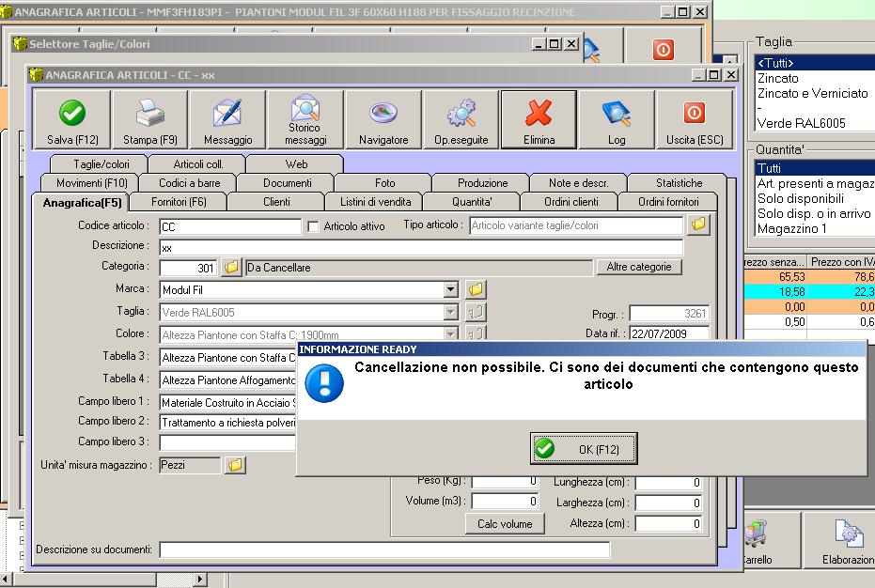This screenshot has height=588, width=875.
Task: Open Unita' misura magazzino folder lookup
Action: pos(235,465)
